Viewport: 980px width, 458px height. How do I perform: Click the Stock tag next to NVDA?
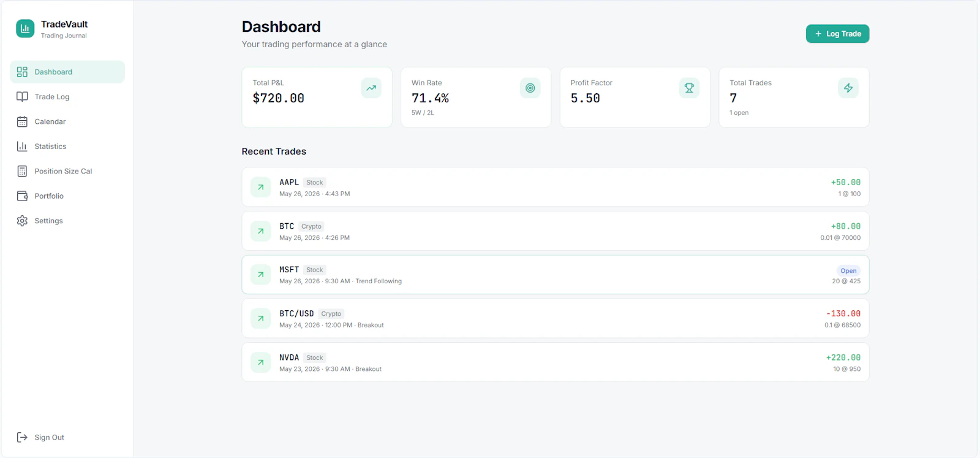pos(315,357)
